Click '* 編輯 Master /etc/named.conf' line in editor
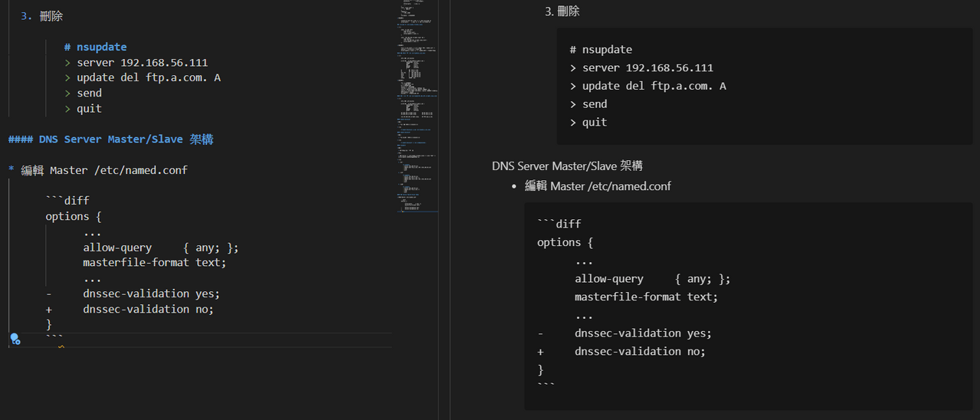 pos(97,170)
